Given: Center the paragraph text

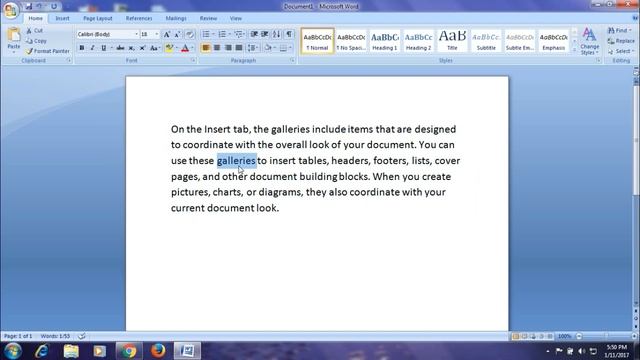Looking at the screenshot, I should click(217, 48).
